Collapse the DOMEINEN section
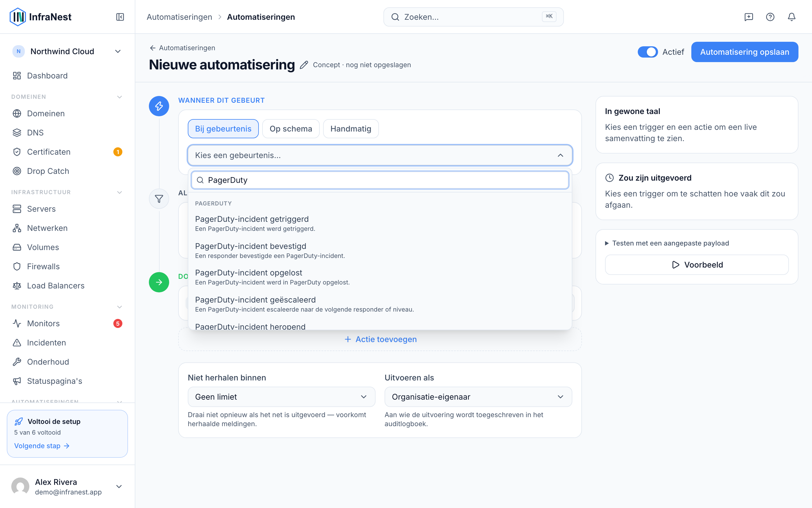The width and height of the screenshot is (812, 508). coord(119,97)
